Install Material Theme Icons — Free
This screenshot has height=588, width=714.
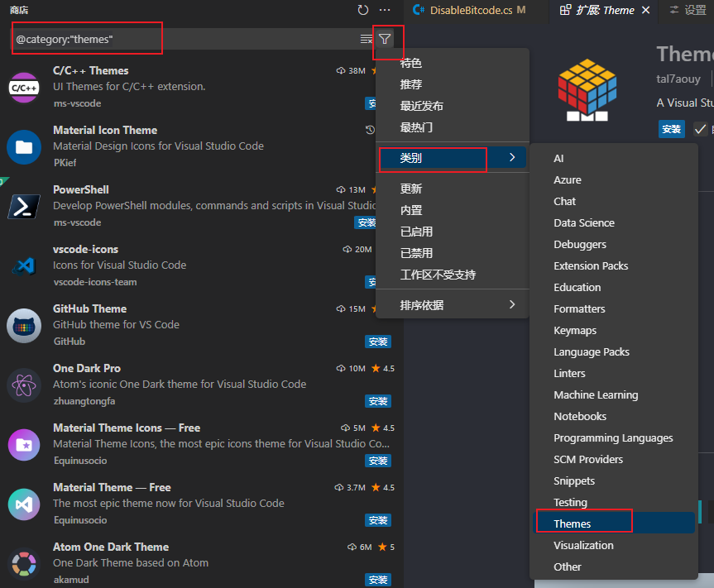(378, 461)
